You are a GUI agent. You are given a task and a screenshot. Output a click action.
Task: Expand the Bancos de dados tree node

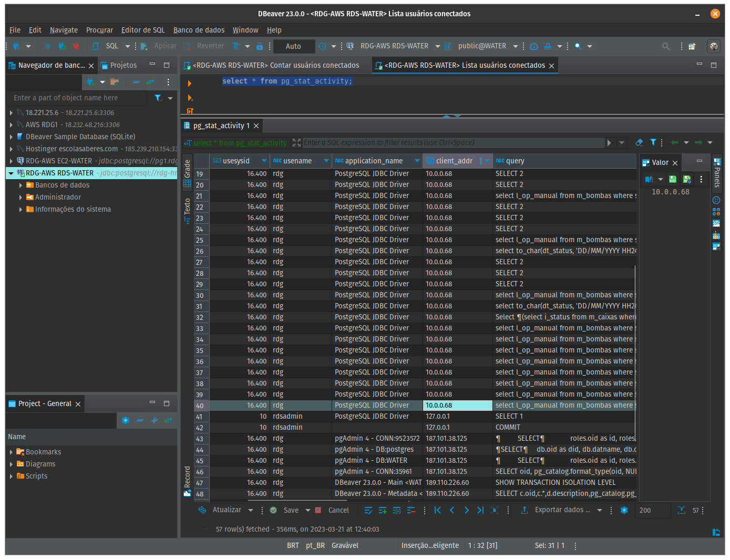click(x=20, y=185)
